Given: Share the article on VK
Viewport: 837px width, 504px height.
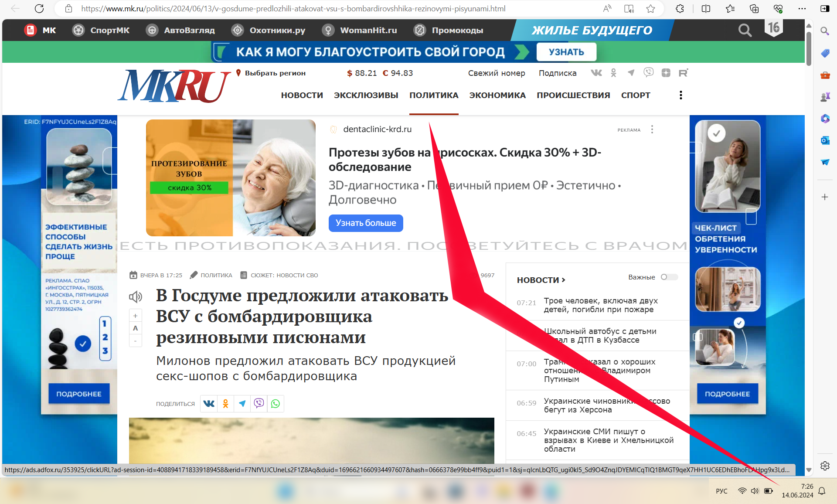Looking at the screenshot, I should [x=209, y=403].
